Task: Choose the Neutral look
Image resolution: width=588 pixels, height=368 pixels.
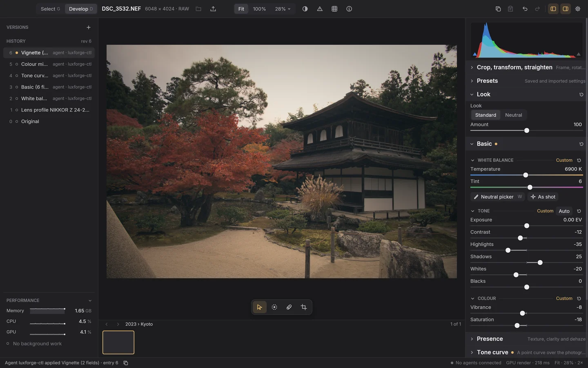Action: pos(513,115)
